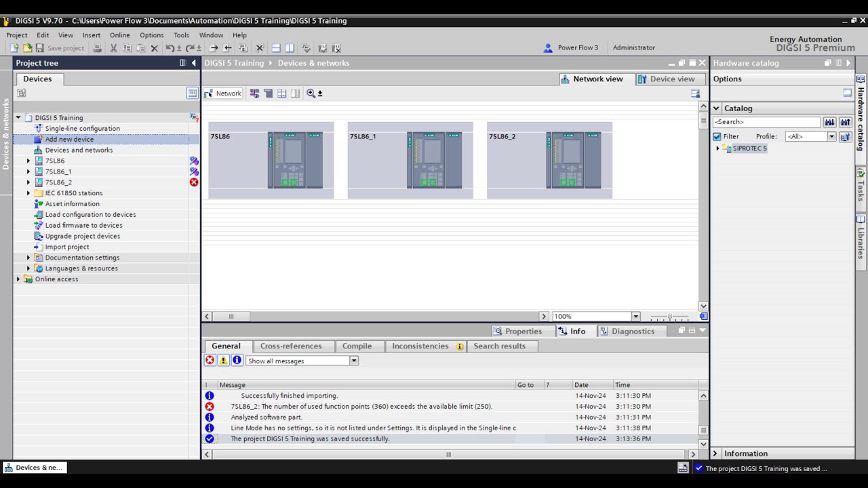Open the zoom selection magnifier tool
Viewport: 868px width, 488px height.
pos(311,94)
